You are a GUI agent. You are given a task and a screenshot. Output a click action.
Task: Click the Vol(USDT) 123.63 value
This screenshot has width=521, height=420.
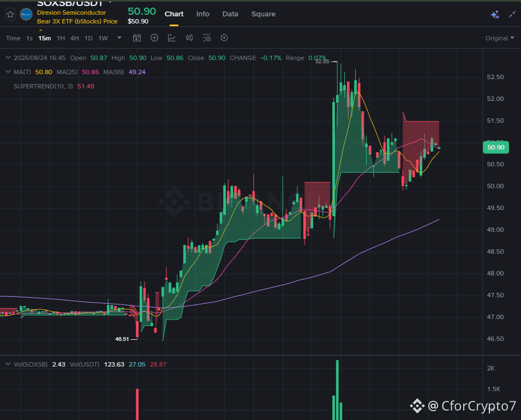pos(114,364)
